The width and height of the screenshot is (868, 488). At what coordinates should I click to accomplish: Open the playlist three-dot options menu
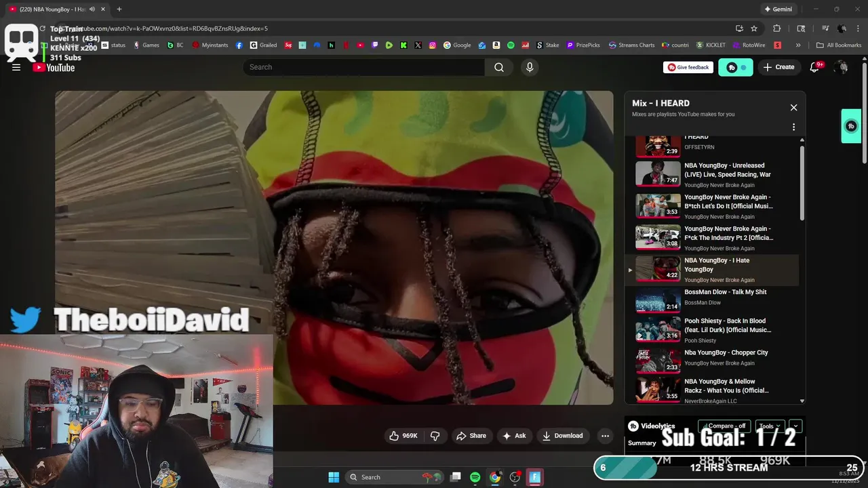(793, 127)
